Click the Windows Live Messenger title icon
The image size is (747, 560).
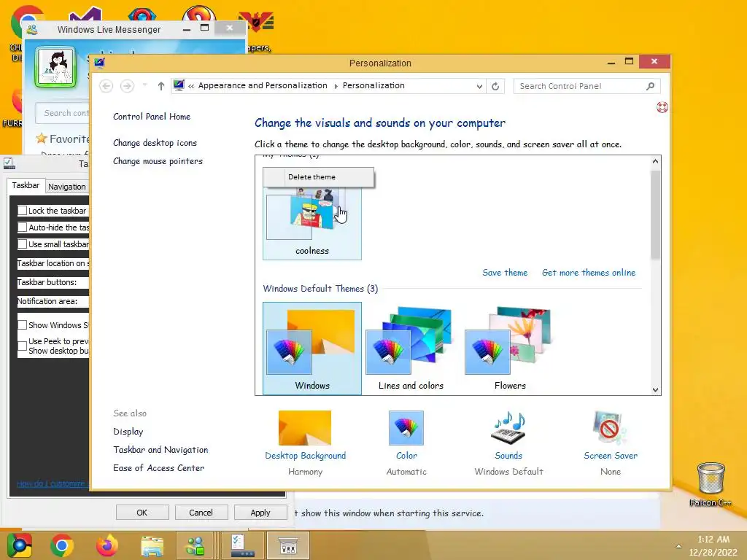coord(32,29)
